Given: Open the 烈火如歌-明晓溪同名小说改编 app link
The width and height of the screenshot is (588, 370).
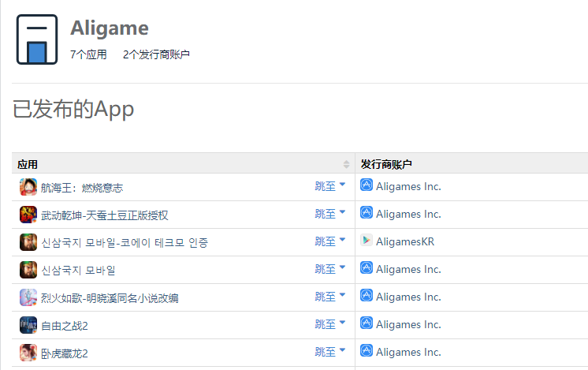Looking at the screenshot, I should (x=110, y=298).
